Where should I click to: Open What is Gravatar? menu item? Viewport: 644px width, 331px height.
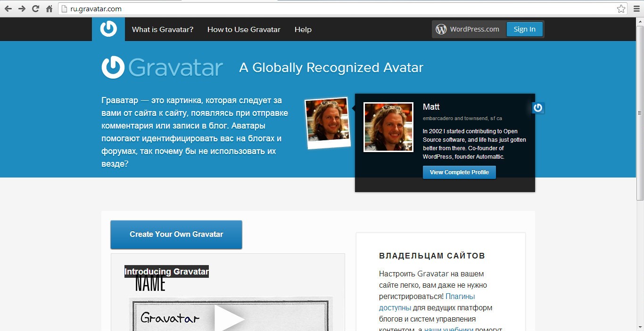click(163, 29)
